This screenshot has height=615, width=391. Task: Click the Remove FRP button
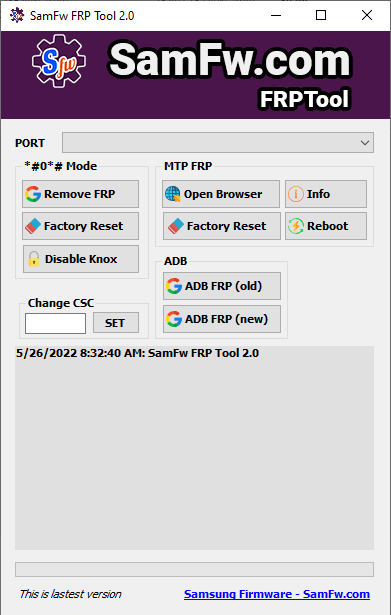pyautogui.click(x=80, y=194)
